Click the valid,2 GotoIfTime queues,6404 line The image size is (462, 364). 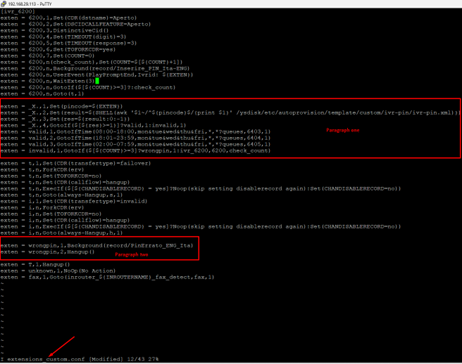pos(135,138)
